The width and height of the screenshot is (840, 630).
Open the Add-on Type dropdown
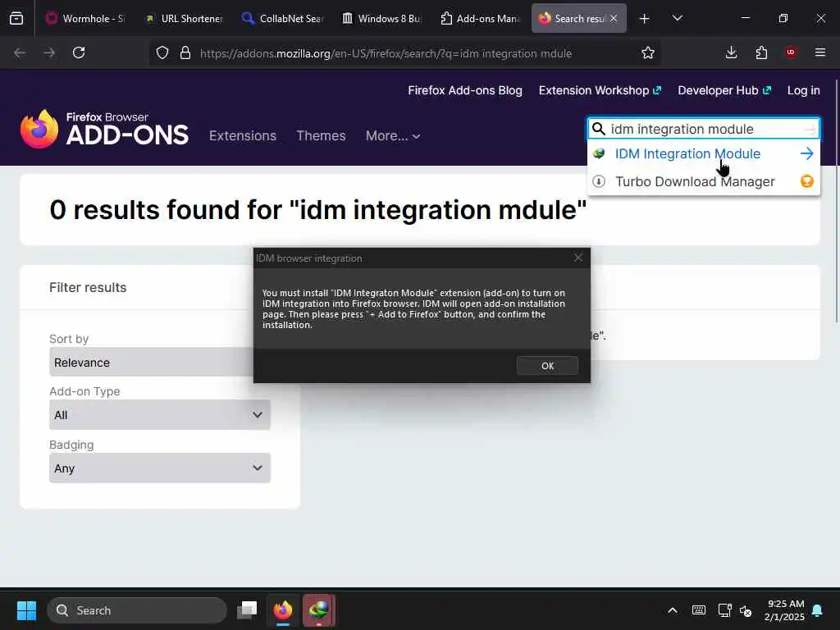click(160, 414)
